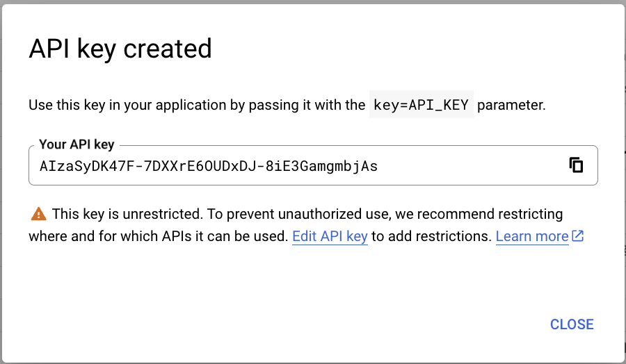Click the blank space inside the API key box
This screenshot has width=626, height=364.
[471, 165]
